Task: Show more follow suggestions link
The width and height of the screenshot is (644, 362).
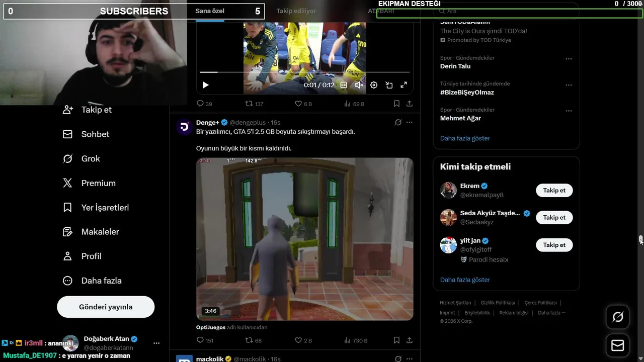Action: [x=465, y=280]
